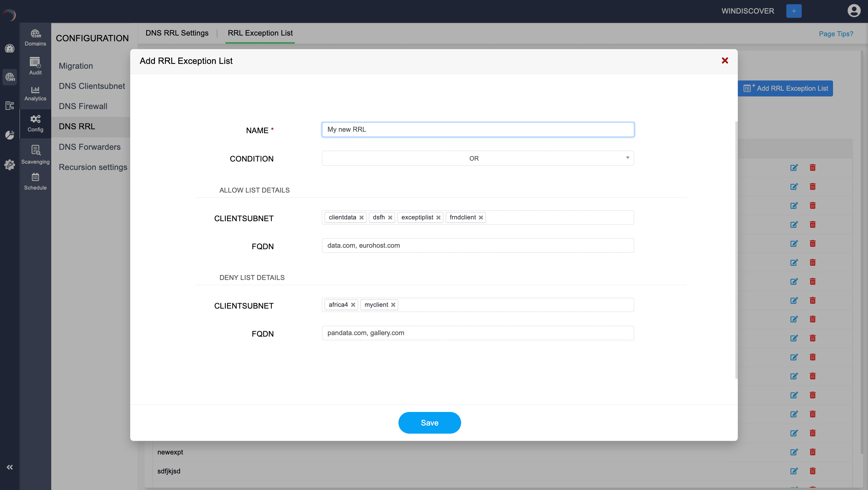The height and width of the screenshot is (490, 868).
Task: Collapse sidebar with double-chevron icon
Action: pyautogui.click(x=9, y=467)
